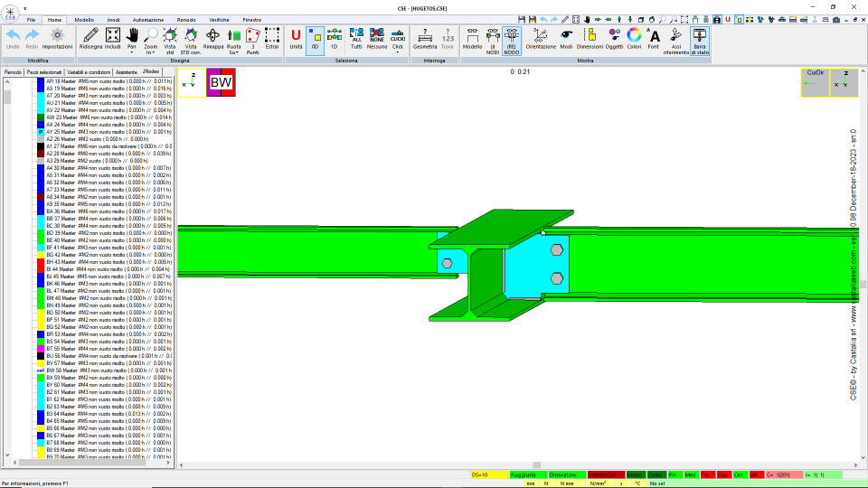Deselect all with the Nessuno icon
Image resolution: width=868 pixels, height=488 pixels.
point(377,39)
